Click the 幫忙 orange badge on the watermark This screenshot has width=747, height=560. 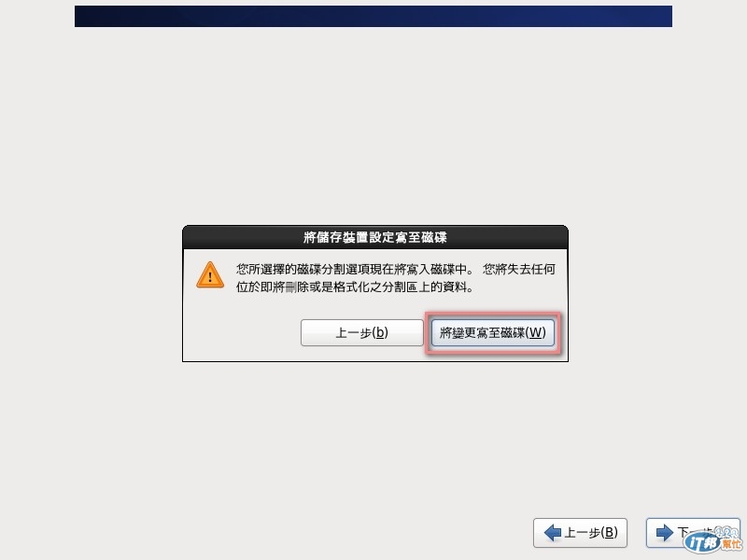732,543
